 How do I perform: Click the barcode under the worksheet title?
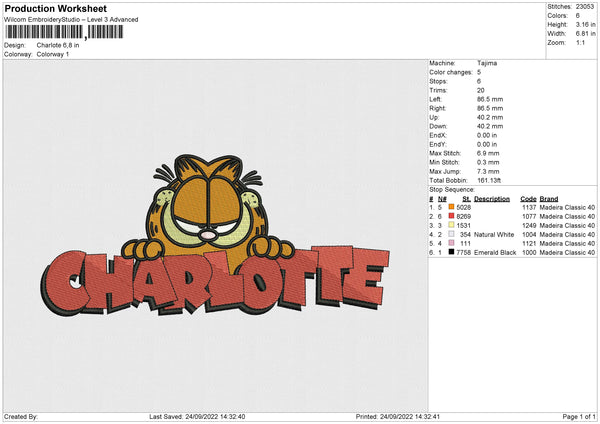(64, 32)
